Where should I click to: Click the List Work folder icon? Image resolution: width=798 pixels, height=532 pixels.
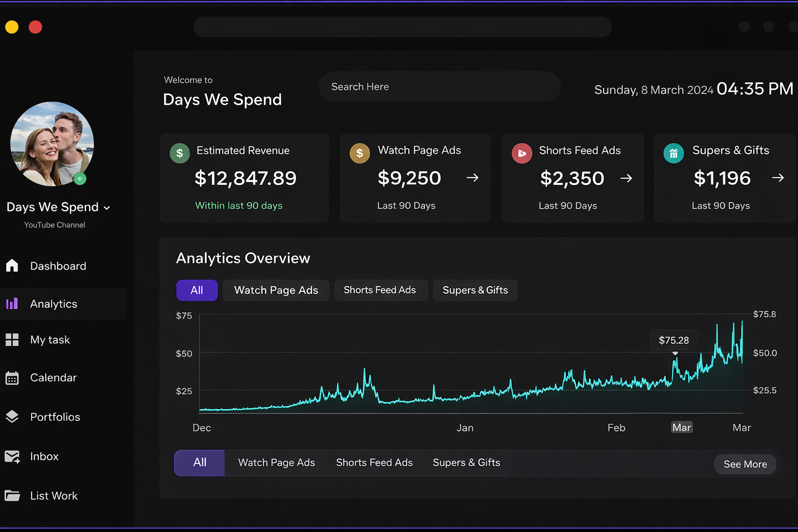[x=12, y=496]
